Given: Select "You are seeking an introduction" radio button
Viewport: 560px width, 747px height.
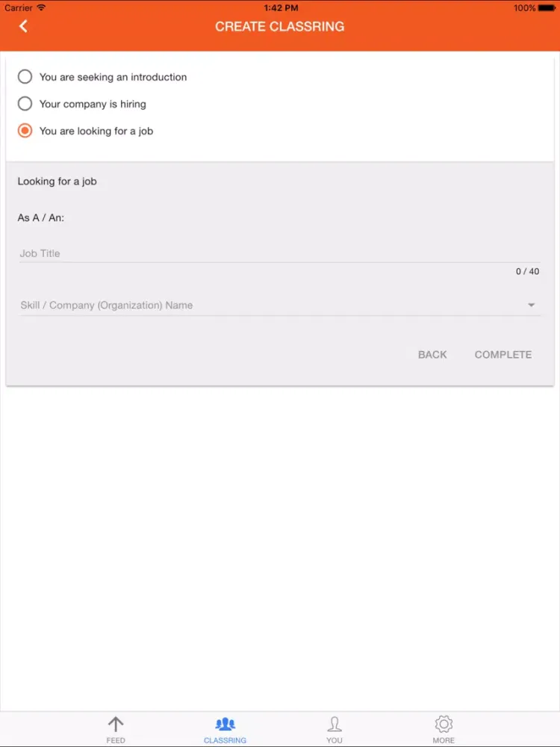Looking at the screenshot, I should pyautogui.click(x=25, y=77).
